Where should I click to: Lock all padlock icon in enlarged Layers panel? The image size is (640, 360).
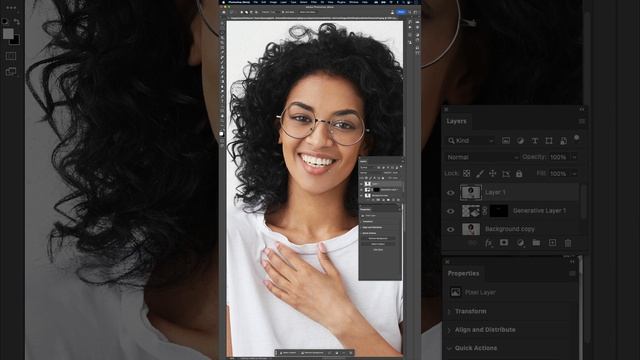point(519,173)
